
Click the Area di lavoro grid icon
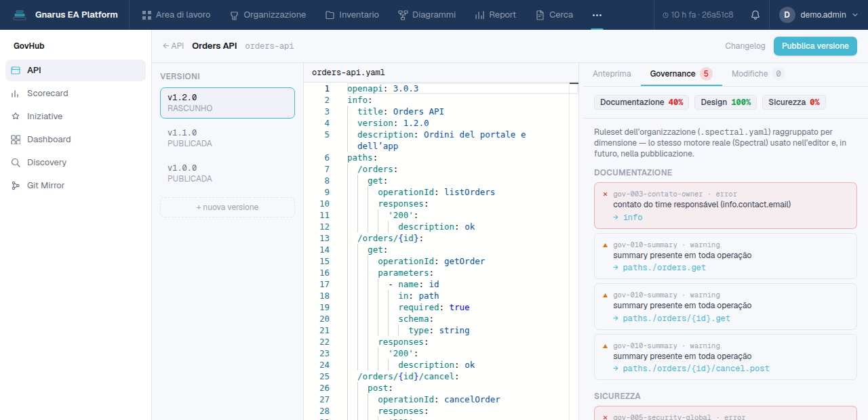[x=146, y=15]
